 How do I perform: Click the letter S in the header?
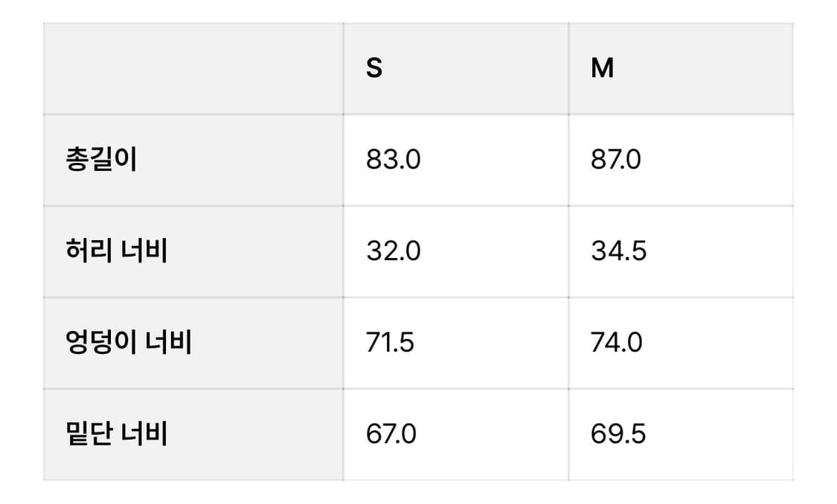[x=374, y=68]
